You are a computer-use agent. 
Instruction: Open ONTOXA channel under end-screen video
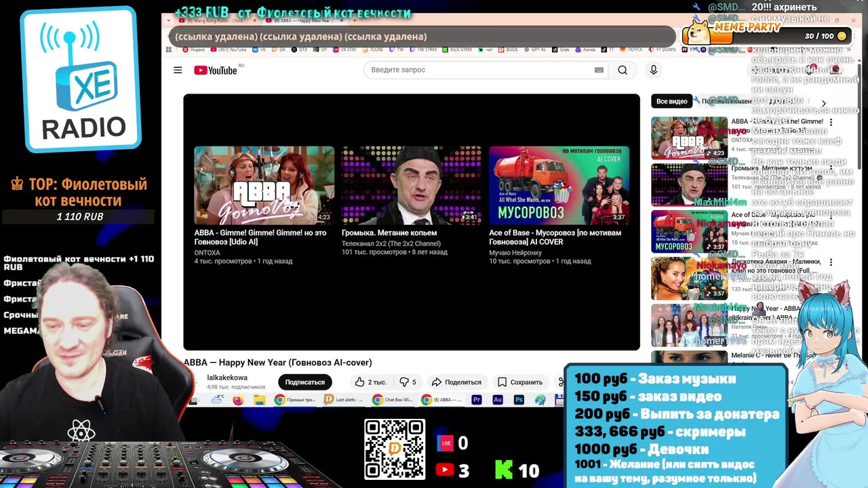(x=207, y=253)
